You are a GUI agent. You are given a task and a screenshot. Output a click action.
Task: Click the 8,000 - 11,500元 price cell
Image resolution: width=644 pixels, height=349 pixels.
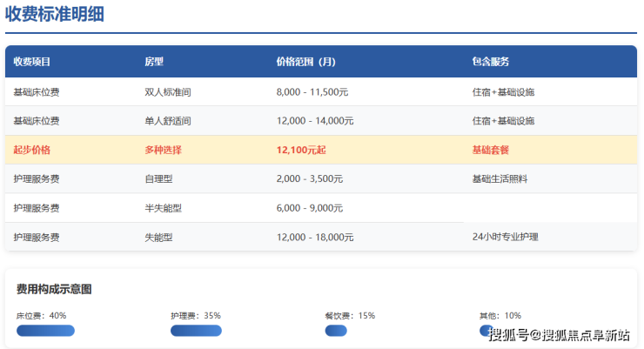[x=312, y=92]
